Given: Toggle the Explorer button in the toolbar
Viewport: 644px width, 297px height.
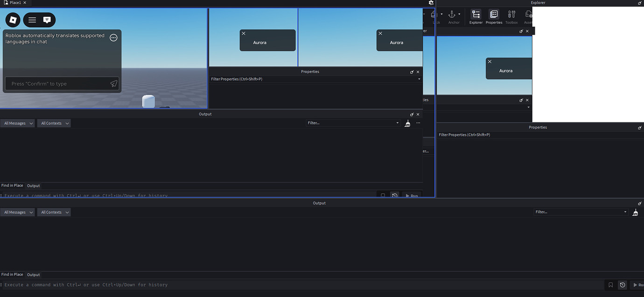Looking at the screenshot, I should [476, 17].
